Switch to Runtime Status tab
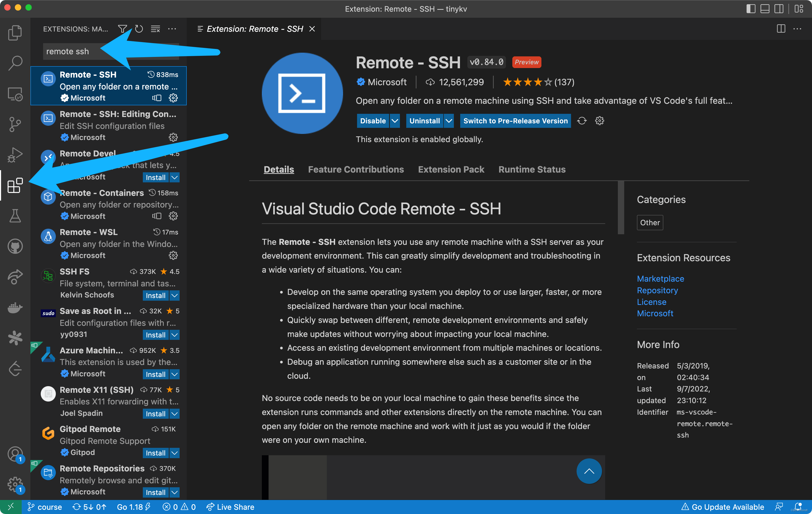This screenshot has width=812, height=514. pyautogui.click(x=532, y=169)
